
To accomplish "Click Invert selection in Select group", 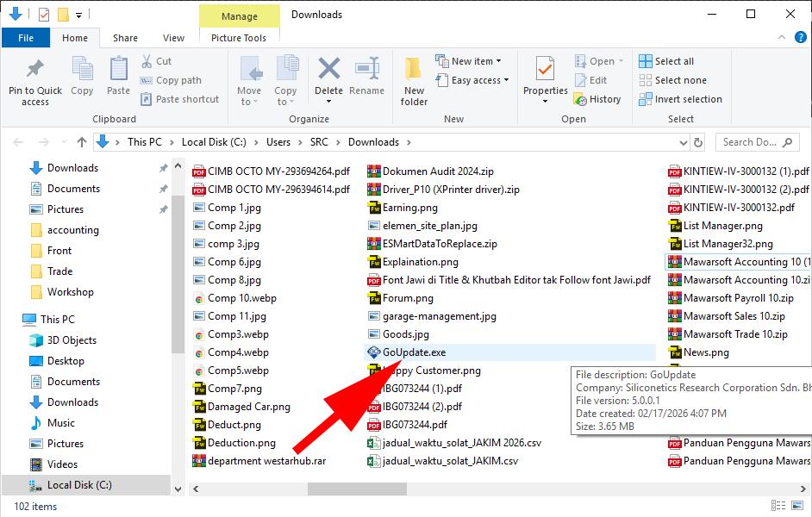I will [680, 99].
